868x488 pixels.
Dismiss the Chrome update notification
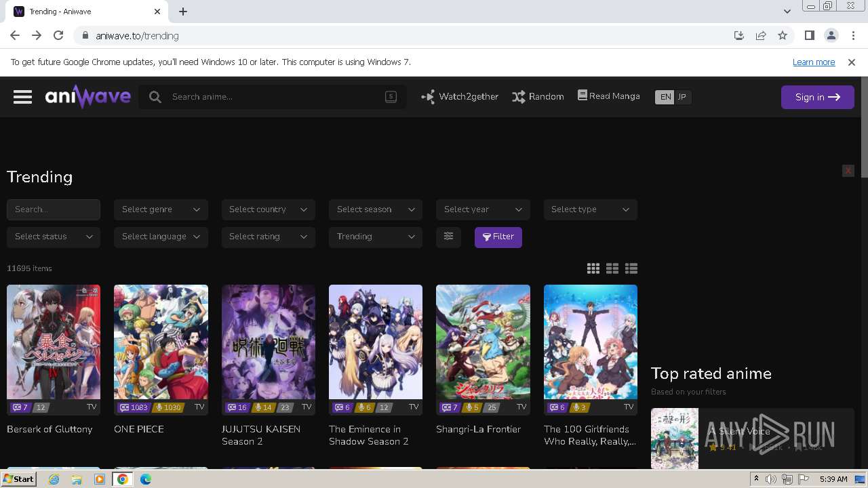[852, 62]
